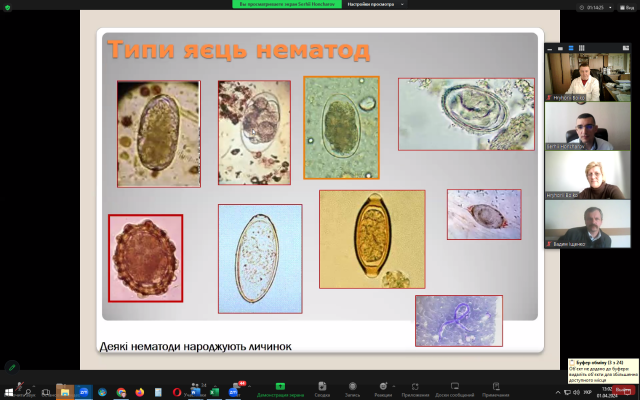Viewport: 640px width, 400px height.
Task: Open the Настройки просмотра dropdown
Action: click(x=375, y=4)
